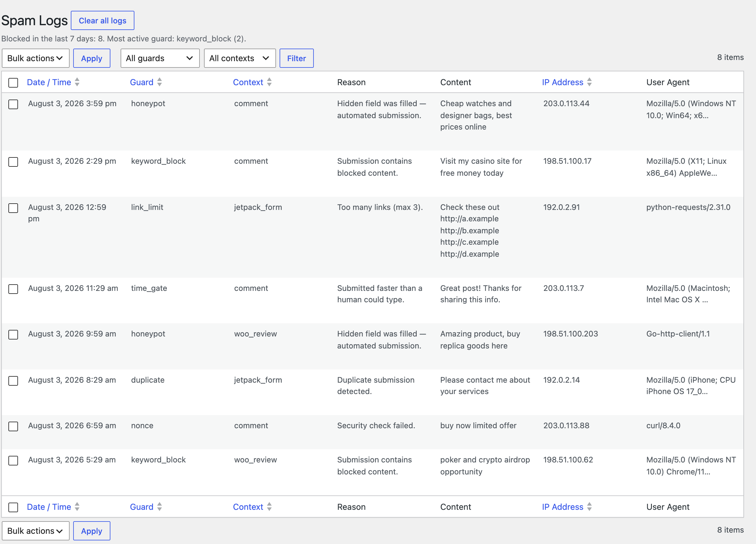Image resolution: width=756 pixels, height=544 pixels.
Task: Sort using footer Date / Time link
Action: (x=49, y=507)
